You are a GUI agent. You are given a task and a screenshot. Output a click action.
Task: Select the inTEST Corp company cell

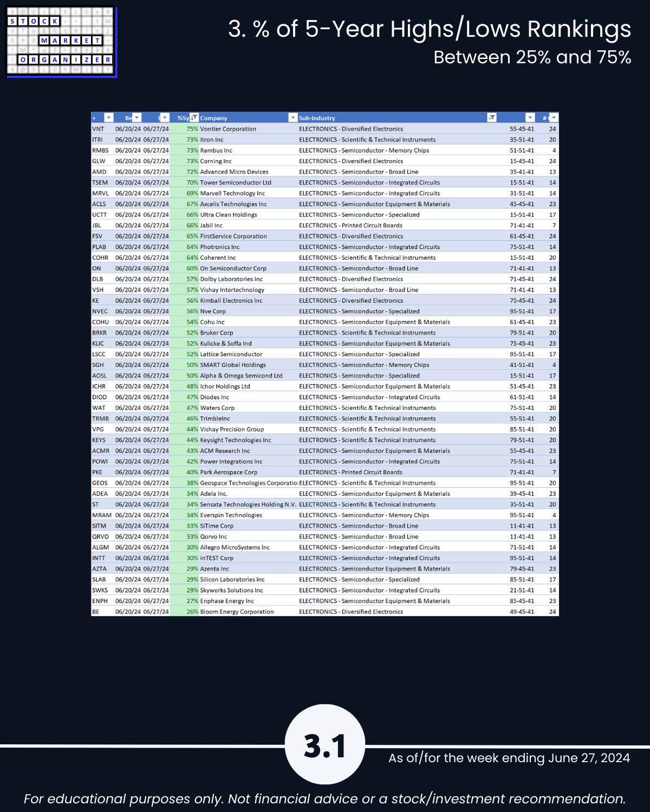pyautogui.click(x=217, y=558)
